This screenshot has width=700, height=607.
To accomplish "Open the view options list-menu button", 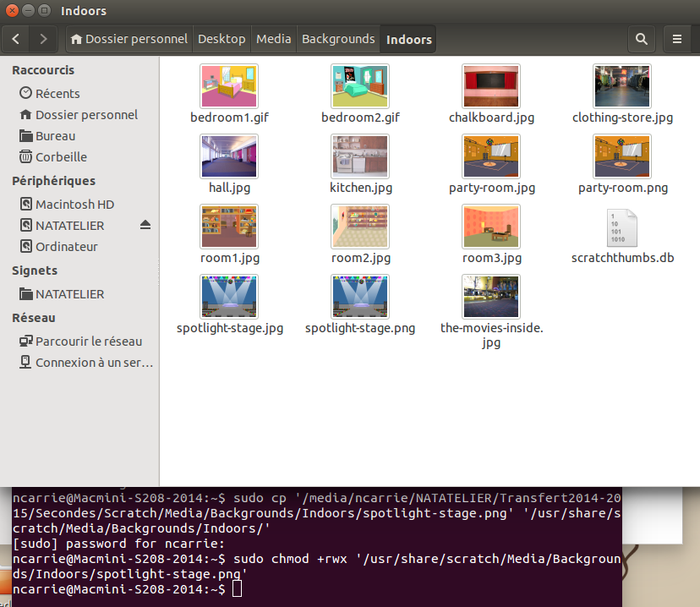I will coord(677,39).
